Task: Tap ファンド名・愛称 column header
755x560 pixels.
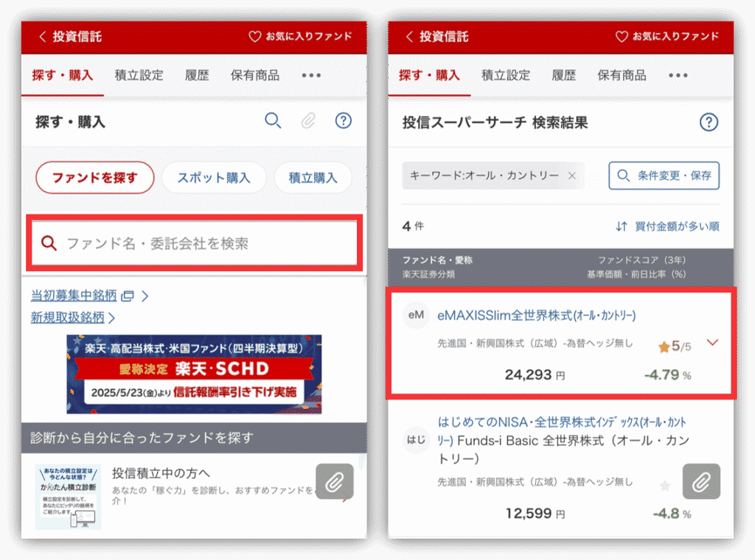Action: [x=437, y=260]
